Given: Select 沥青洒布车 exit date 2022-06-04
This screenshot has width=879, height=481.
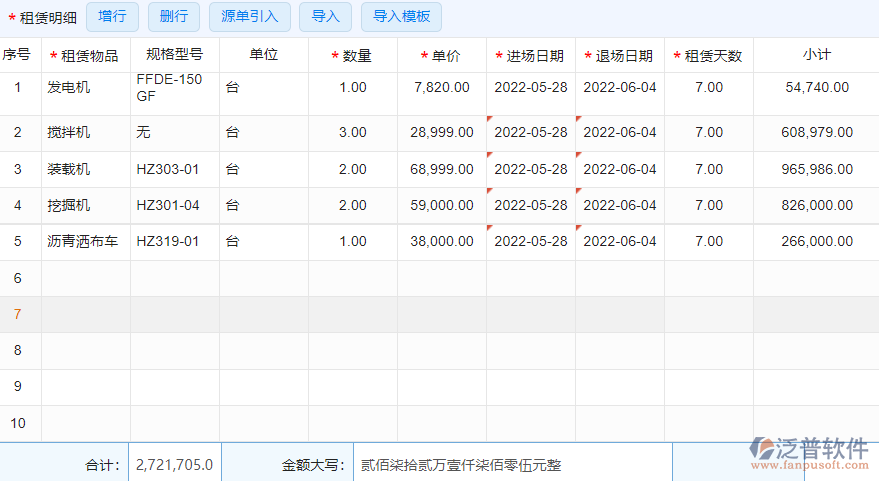Looking at the screenshot, I should pyautogui.click(x=620, y=242).
